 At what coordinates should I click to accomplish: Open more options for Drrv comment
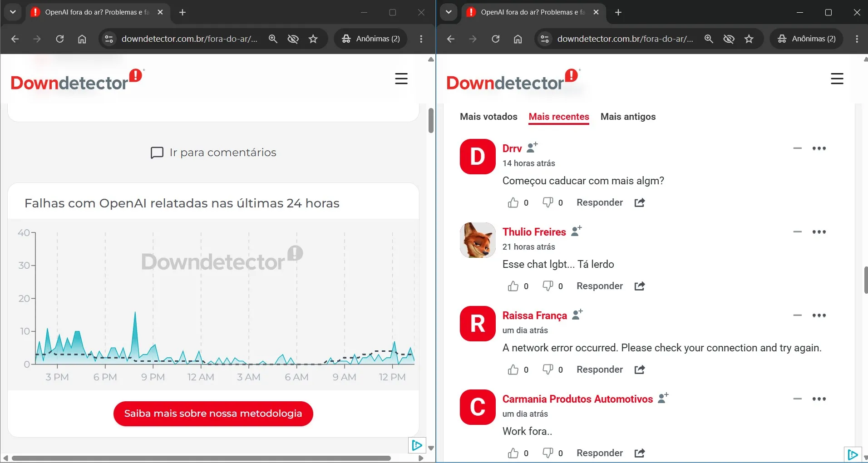pyautogui.click(x=819, y=148)
